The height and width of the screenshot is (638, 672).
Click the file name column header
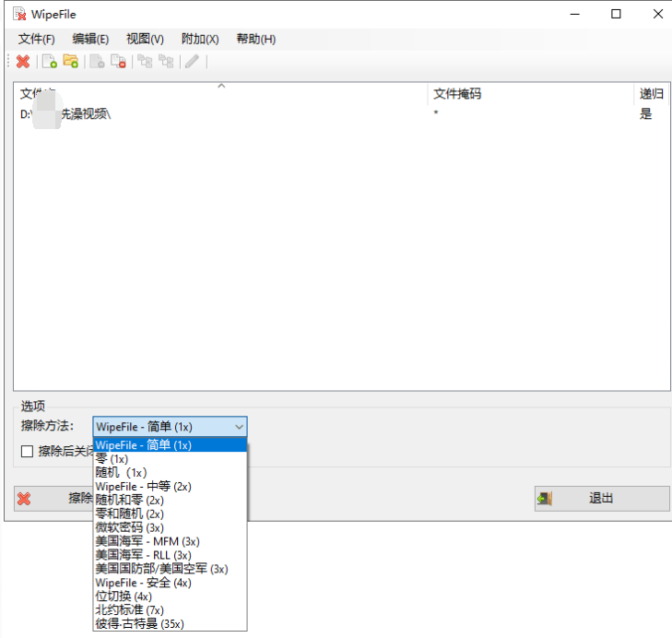(220, 94)
